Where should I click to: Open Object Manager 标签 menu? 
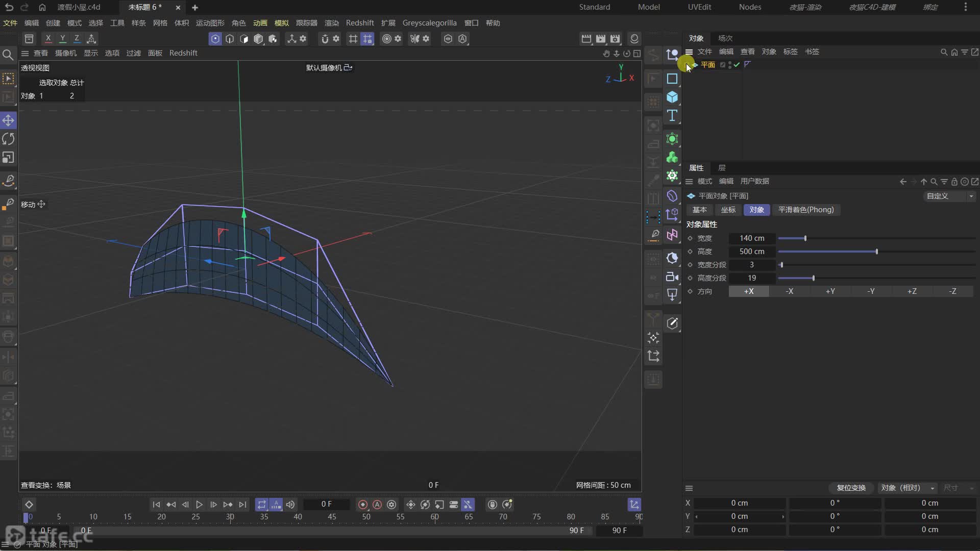(x=790, y=52)
